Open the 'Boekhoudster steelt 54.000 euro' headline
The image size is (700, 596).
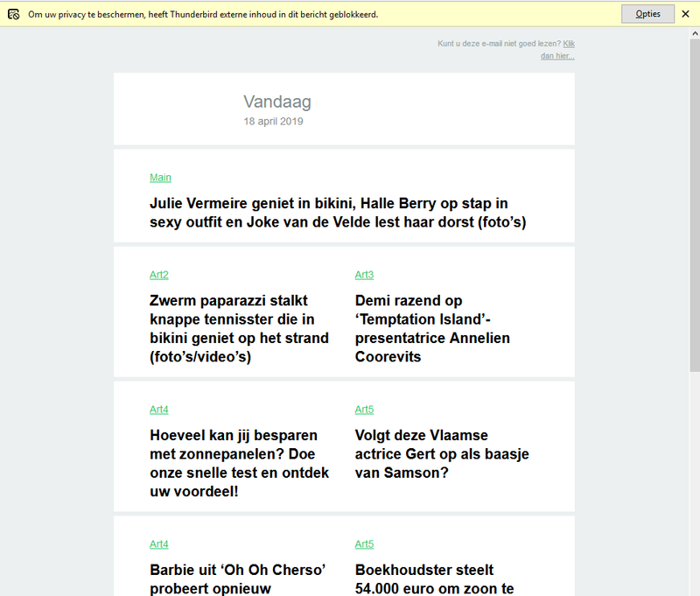pos(433,578)
